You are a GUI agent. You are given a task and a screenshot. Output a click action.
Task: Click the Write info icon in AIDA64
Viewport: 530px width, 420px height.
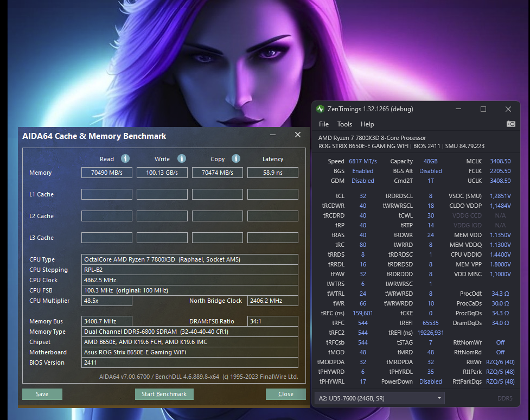point(182,158)
